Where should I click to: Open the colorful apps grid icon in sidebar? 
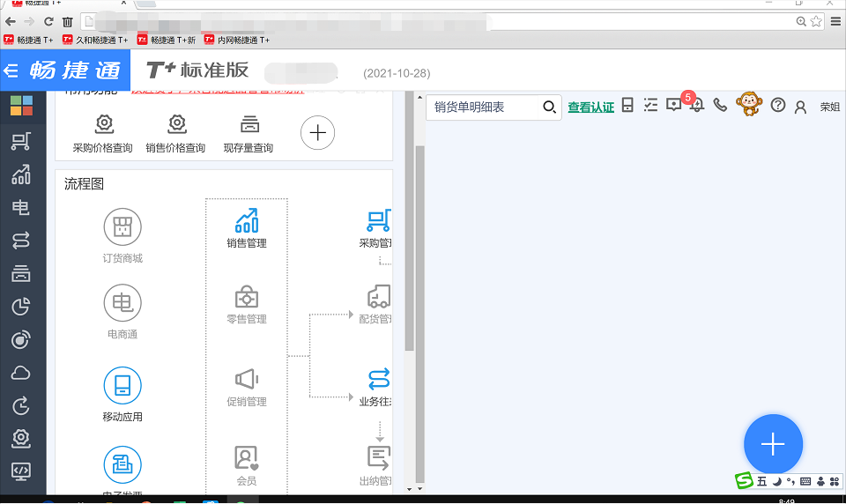(x=21, y=106)
